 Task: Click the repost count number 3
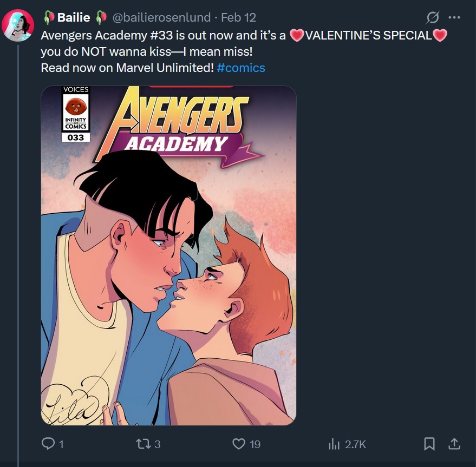point(158,444)
